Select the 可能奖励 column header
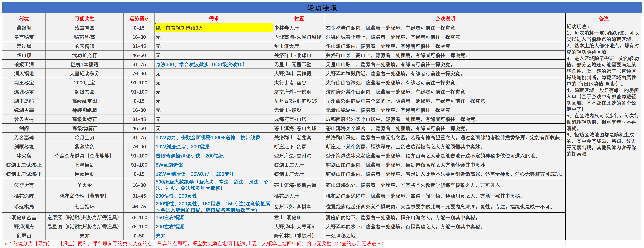Screen dimensions: 644x248 tap(84, 18)
